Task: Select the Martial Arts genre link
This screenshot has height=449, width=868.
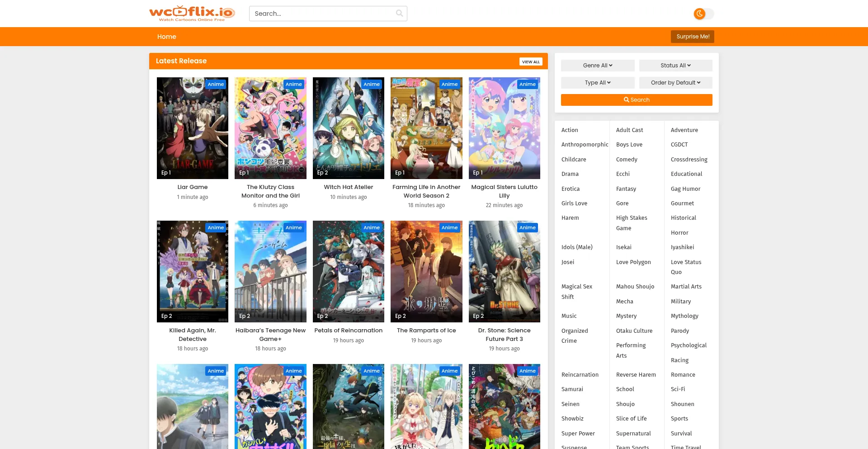Action: click(686, 287)
